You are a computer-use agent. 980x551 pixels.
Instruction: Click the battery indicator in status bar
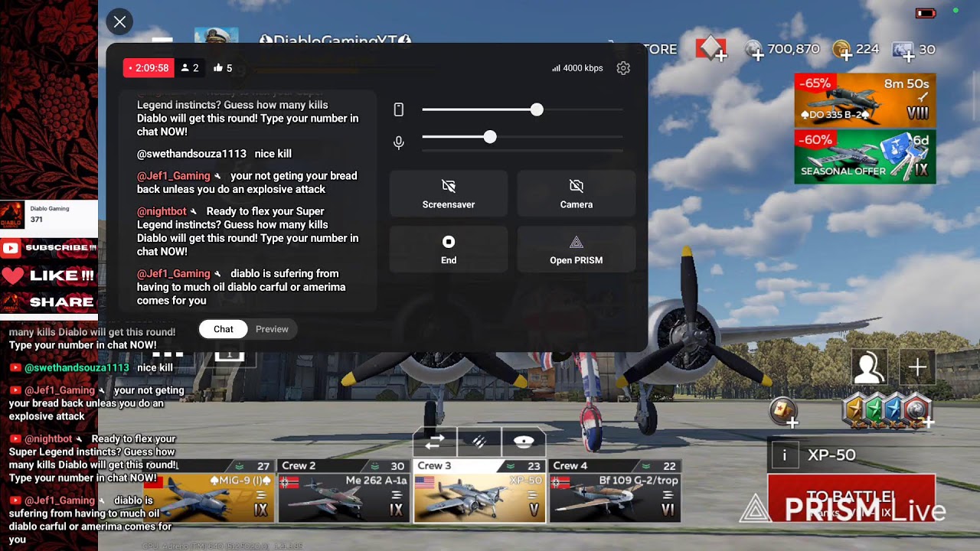click(x=926, y=13)
